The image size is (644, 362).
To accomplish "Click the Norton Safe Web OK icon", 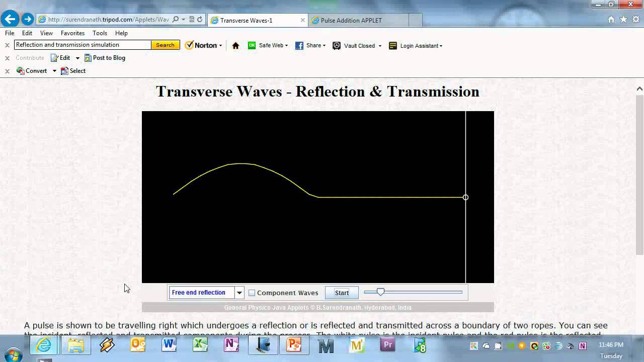I will (x=252, y=45).
